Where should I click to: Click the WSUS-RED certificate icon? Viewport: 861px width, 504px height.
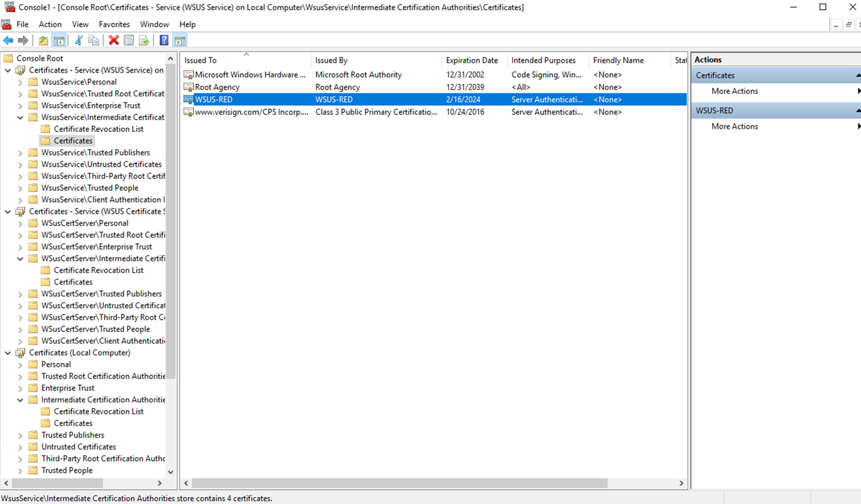(x=188, y=99)
